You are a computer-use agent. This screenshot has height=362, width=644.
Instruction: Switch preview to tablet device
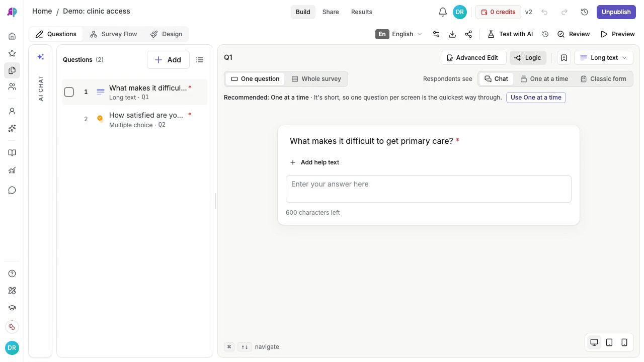click(x=609, y=342)
